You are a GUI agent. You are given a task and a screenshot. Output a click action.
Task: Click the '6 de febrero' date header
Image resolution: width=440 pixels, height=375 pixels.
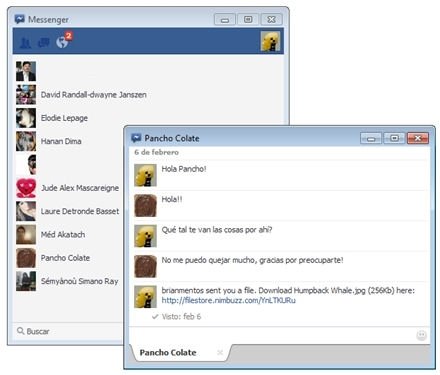[x=156, y=152]
